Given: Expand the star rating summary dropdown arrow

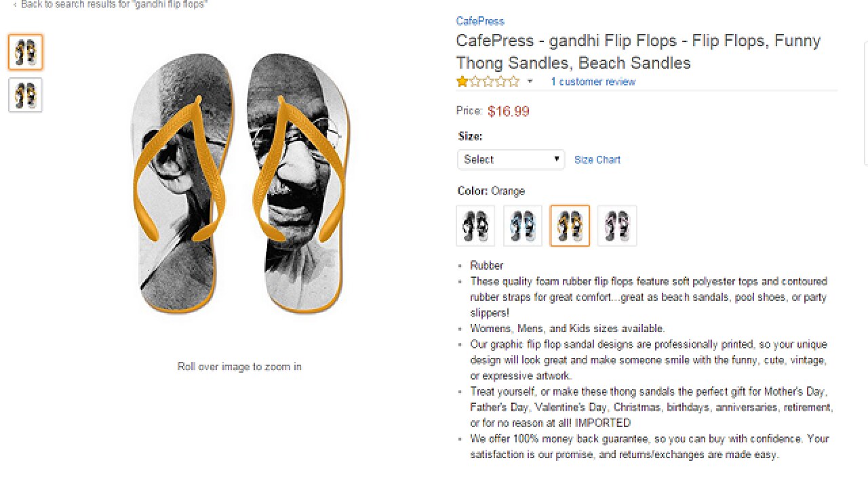Looking at the screenshot, I should 530,81.
